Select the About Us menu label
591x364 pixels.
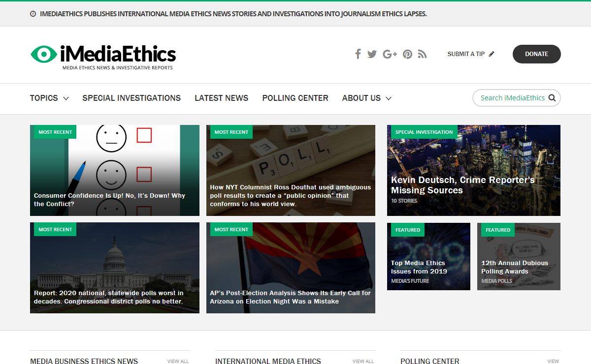click(x=361, y=98)
